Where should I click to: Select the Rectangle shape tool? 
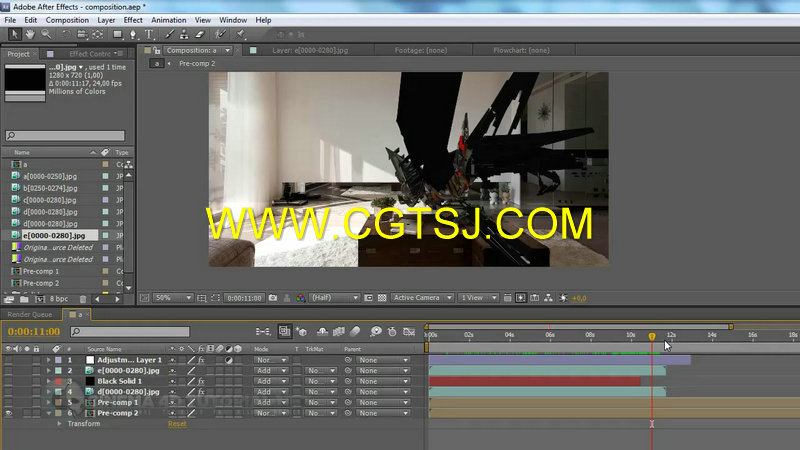(x=117, y=34)
